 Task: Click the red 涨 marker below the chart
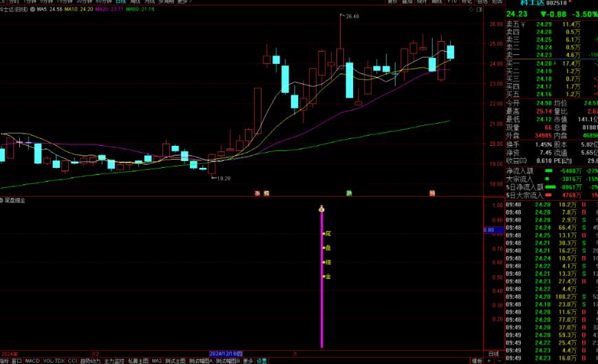point(257,193)
